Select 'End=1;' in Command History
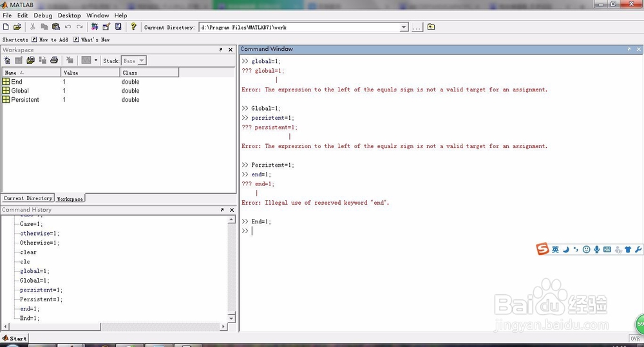Image resolution: width=644 pixels, height=347 pixels. tap(29, 318)
